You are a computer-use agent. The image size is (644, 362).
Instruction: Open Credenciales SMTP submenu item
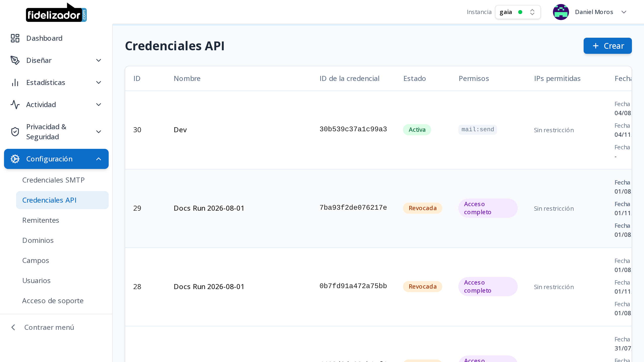(62, 180)
